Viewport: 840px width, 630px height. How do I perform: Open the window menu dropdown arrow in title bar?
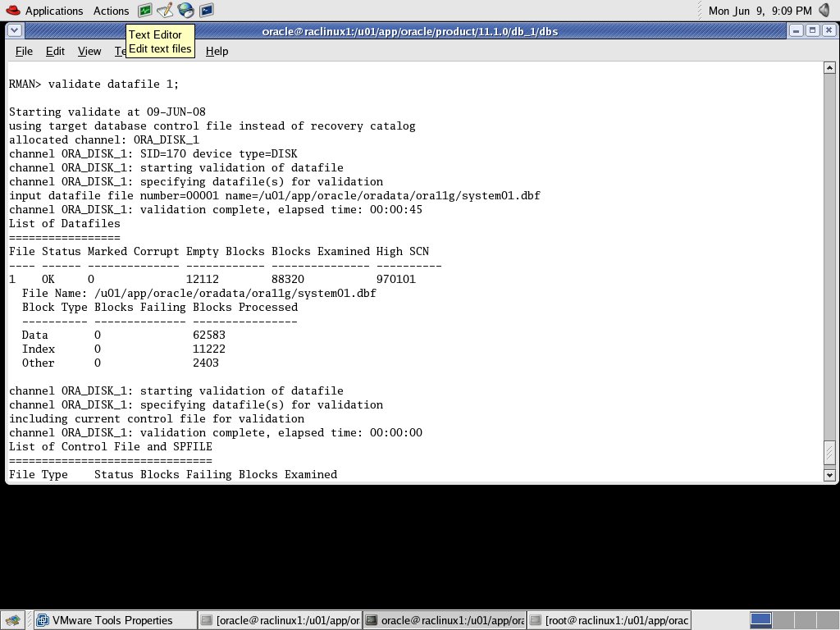(15, 30)
